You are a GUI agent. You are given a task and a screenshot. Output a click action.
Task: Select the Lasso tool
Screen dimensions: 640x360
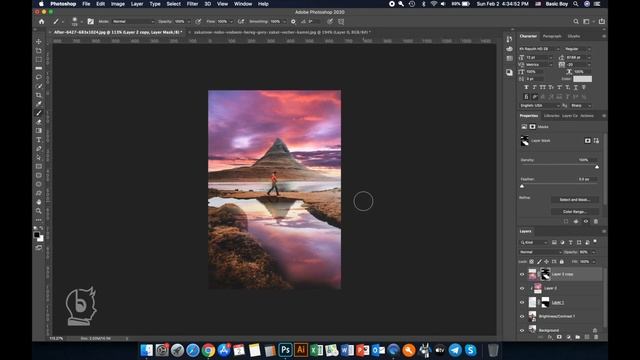tap(39, 77)
